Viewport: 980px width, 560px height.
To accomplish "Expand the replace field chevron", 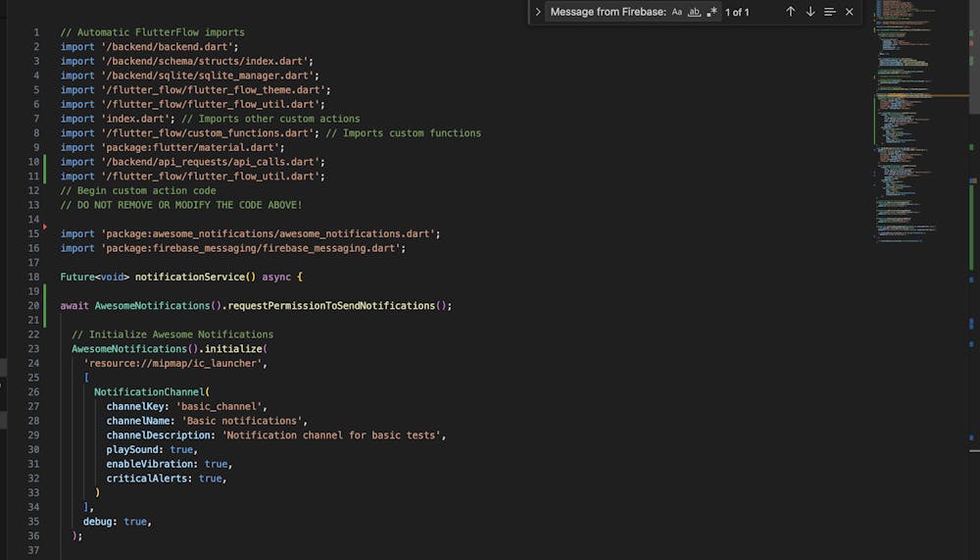I will point(538,12).
